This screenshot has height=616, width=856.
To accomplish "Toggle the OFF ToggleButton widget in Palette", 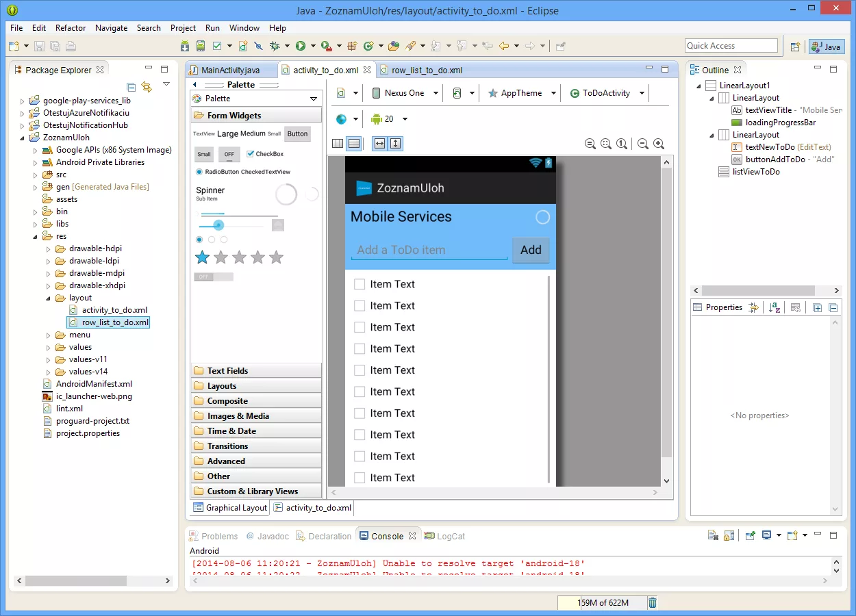I will pyautogui.click(x=229, y=154).
